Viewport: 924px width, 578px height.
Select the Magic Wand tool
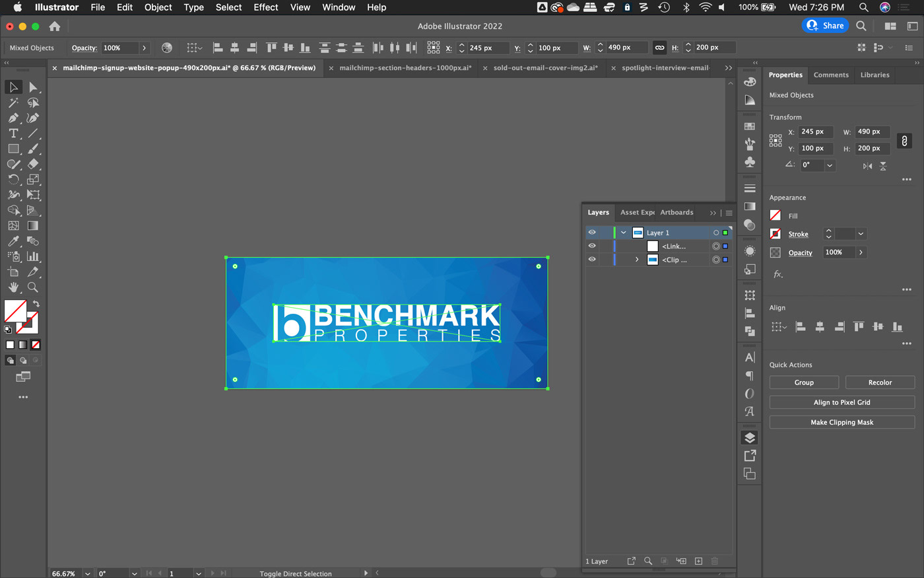tap(13, 102)
